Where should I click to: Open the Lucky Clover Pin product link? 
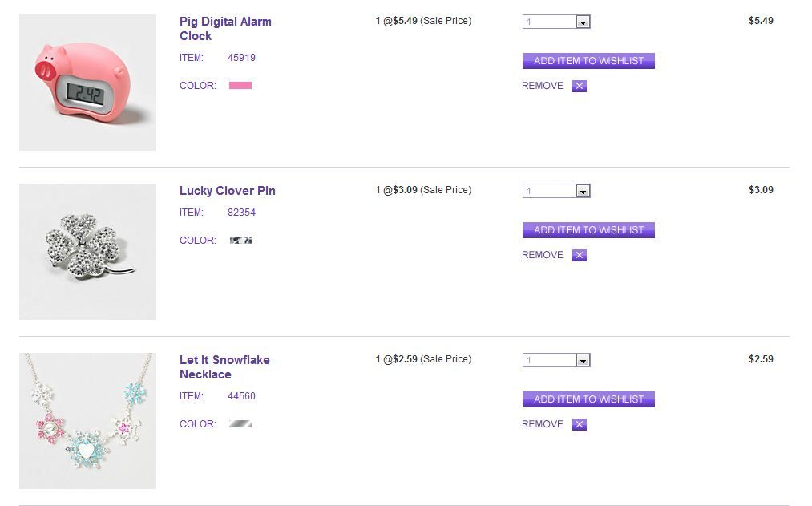click(227, 191)
